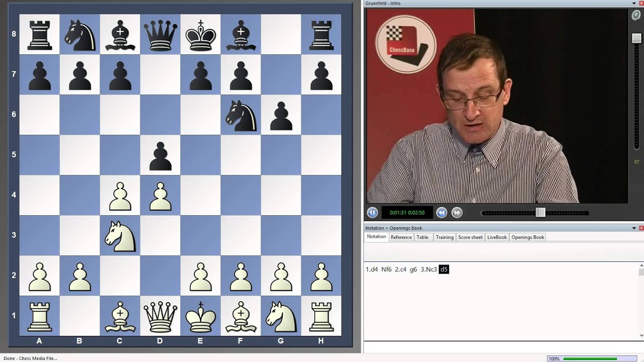Viewport: 644px width, 362px height.
Task: Select the black knight on b8
Action: pyautogui.click(x=79, y=34)
